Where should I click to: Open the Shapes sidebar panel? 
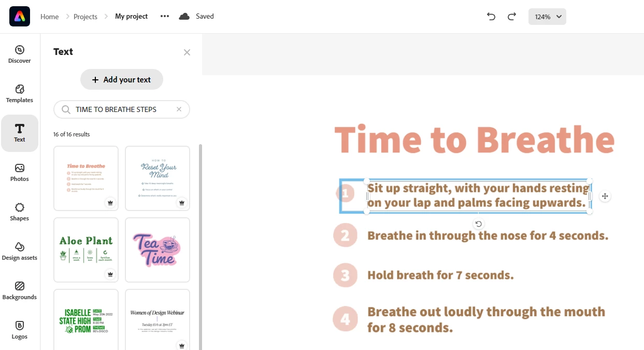coord(20,212)
